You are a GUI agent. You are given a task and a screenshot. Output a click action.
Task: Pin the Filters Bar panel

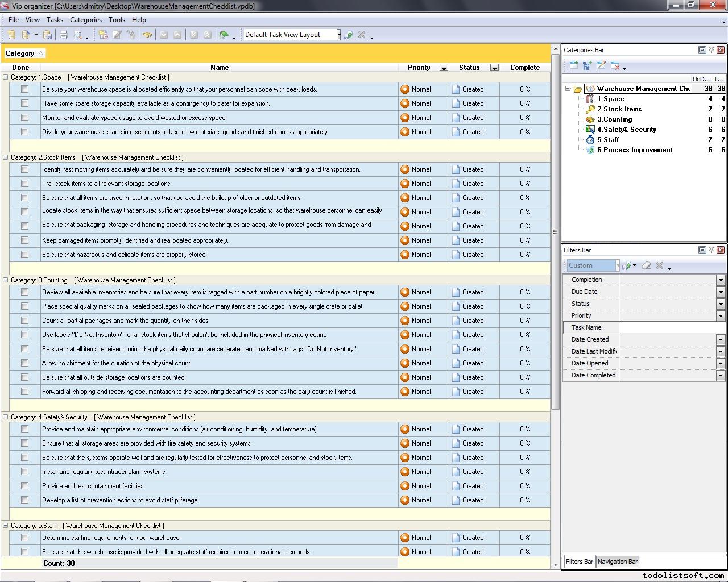pos(711,250)
